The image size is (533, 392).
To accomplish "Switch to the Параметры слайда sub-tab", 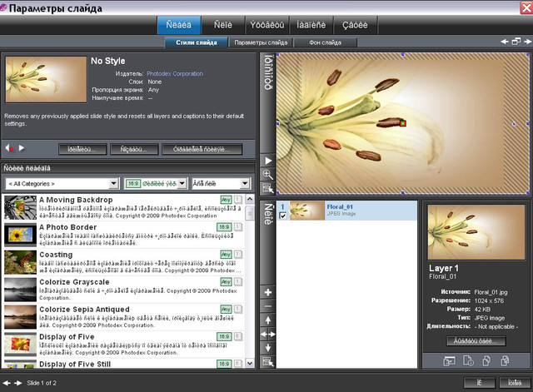I will tap(261, 42).
